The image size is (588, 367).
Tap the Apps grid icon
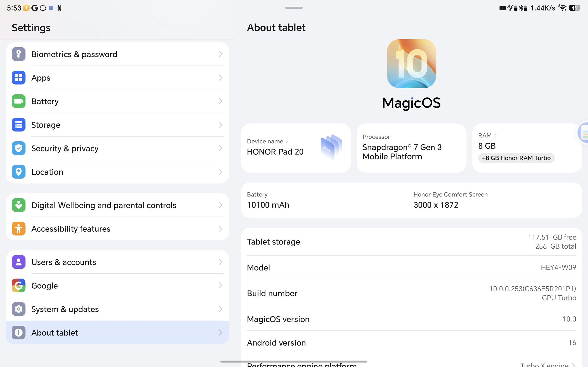click(x=18, y=78)
